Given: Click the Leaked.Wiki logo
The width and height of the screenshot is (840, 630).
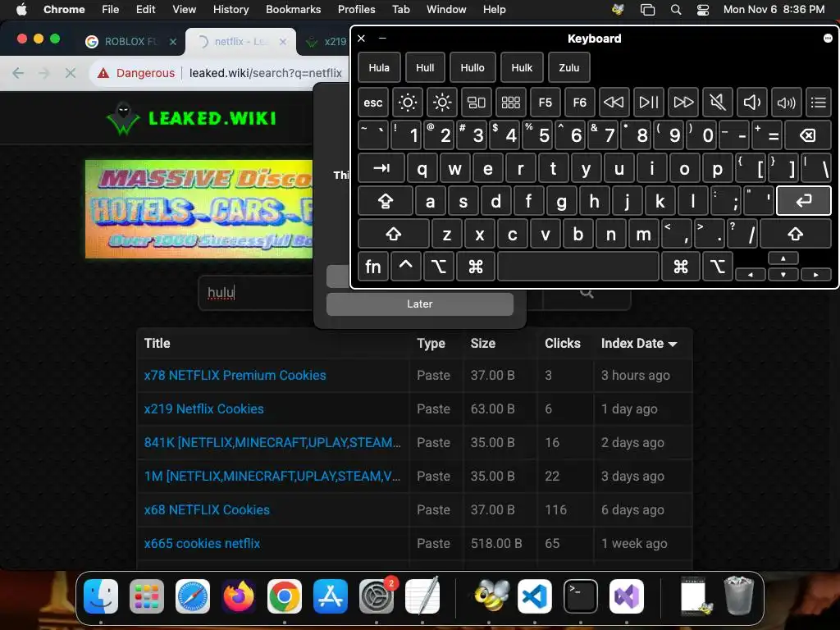Looking at the screenshot, I should 191,118.
